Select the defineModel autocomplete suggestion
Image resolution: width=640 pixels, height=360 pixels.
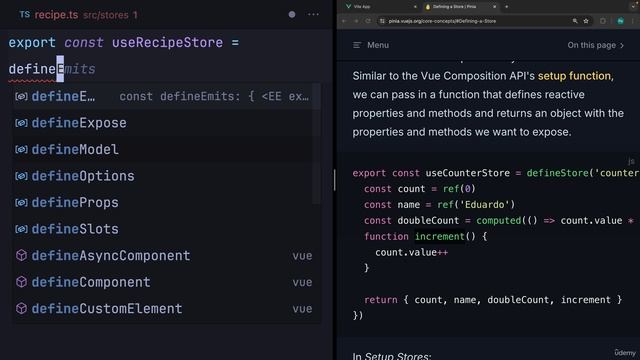point(167,149)
